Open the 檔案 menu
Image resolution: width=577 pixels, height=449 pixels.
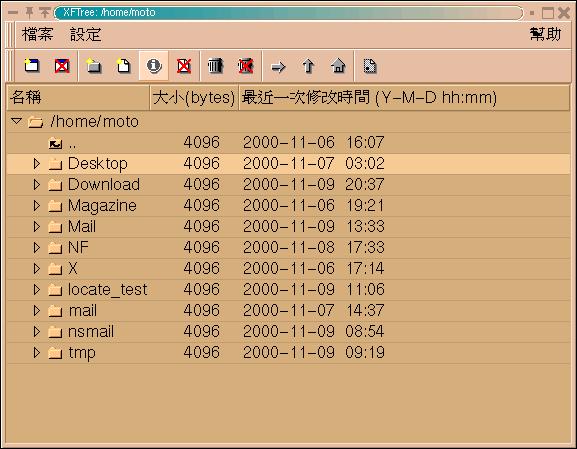(x=37, y=34)
